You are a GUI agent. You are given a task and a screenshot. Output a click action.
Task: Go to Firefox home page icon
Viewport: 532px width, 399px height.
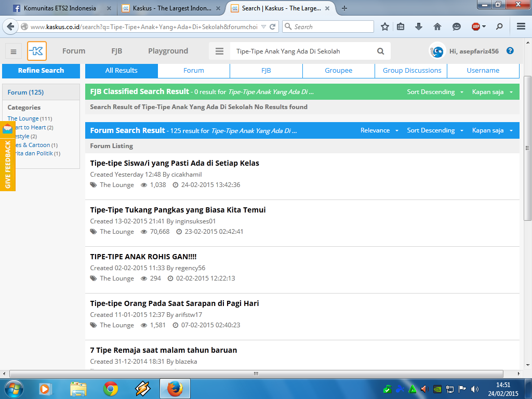tap(437, 27)
